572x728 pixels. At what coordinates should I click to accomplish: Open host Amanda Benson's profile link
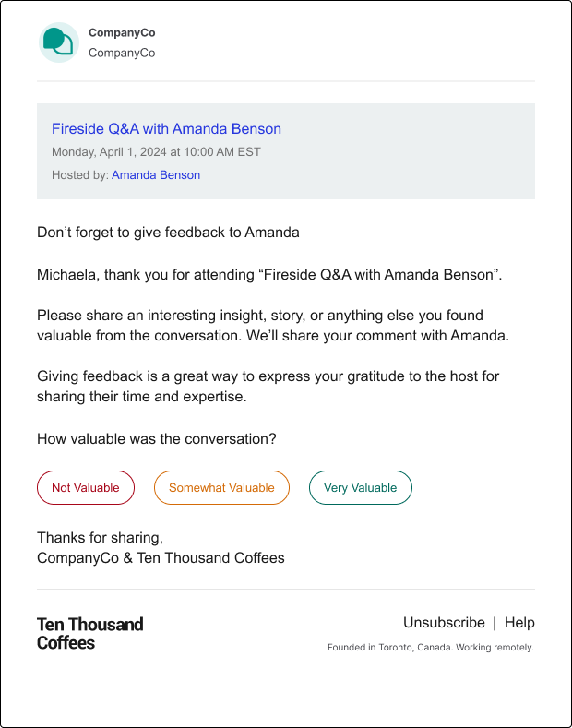click(156, 175)
